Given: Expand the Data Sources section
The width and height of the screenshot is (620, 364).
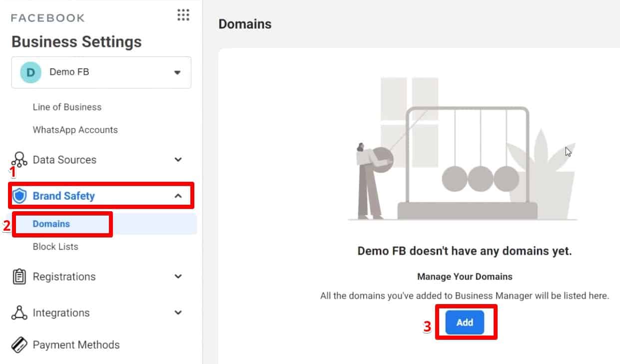Looking at the screenshot, I should [x=178, y=160].
